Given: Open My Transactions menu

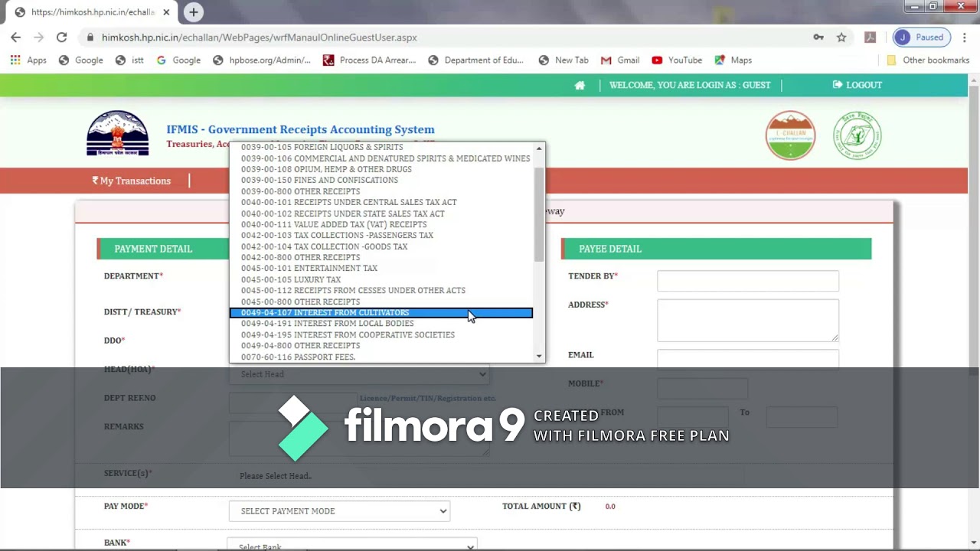Looking at the screenshot, I should tap(132, 181).
